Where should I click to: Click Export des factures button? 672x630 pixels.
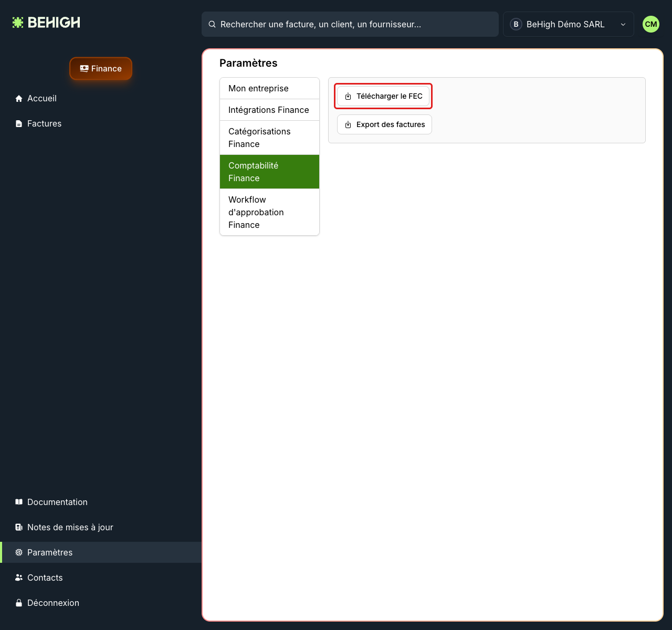(x=384, y=124)
